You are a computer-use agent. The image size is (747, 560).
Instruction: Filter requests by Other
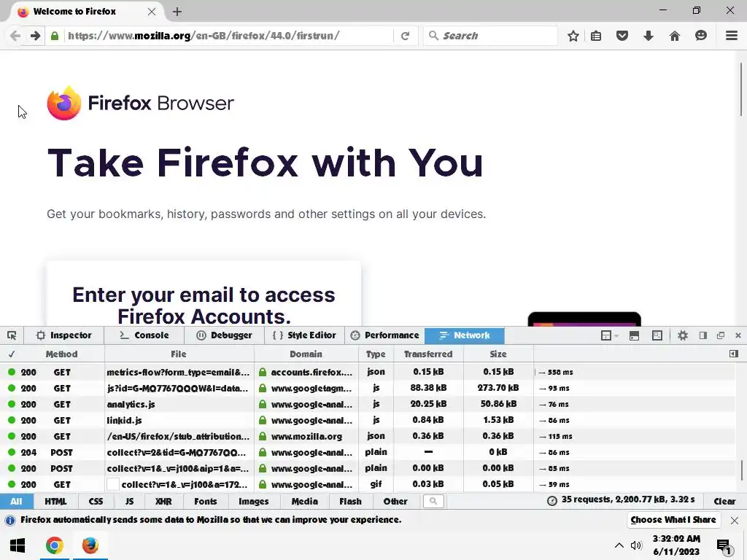tap(395, 502)
